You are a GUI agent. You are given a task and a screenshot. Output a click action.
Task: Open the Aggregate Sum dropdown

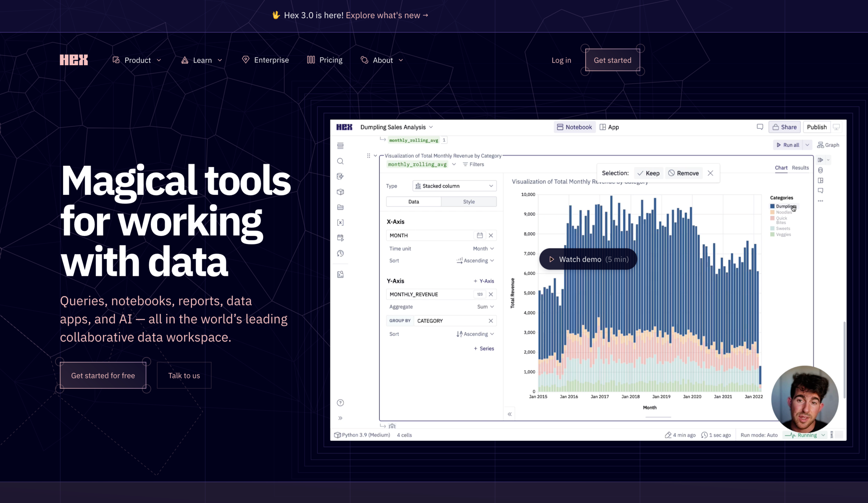pyautogui.click(x=485, y=307)
